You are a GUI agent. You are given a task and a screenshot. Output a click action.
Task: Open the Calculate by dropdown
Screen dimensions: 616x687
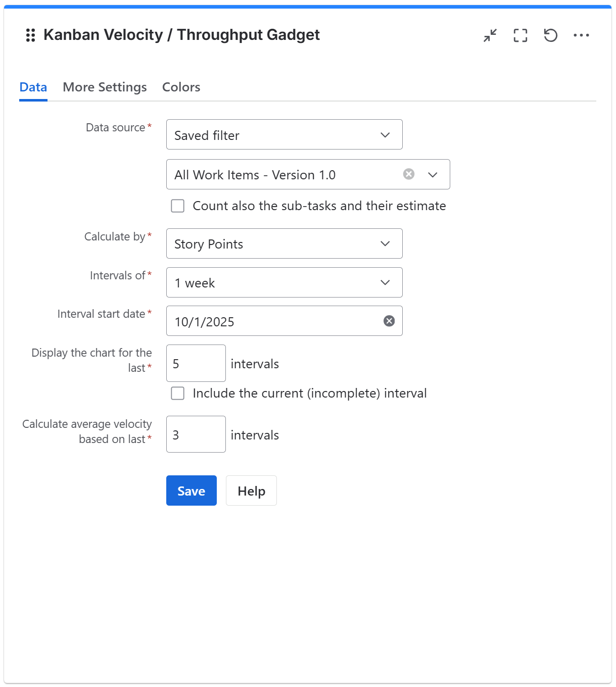tap(283, 243)
